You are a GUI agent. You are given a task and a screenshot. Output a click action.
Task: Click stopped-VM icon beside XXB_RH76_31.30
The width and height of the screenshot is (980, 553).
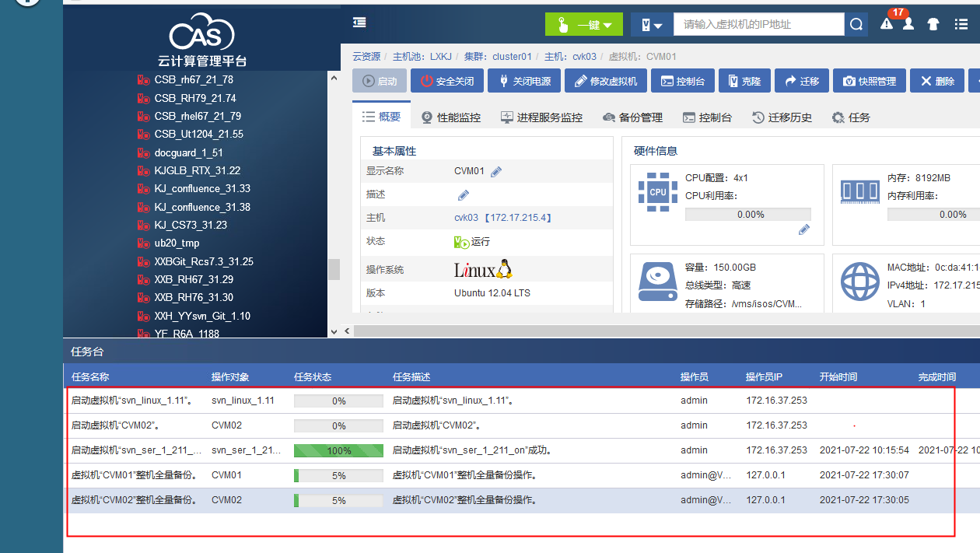143,297
